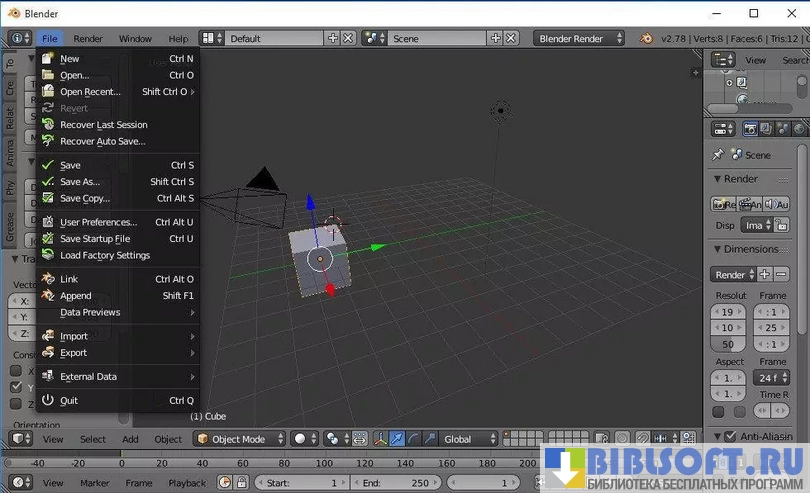
Task: Click the Render Layers tab icon
Action: click(765, 129)
